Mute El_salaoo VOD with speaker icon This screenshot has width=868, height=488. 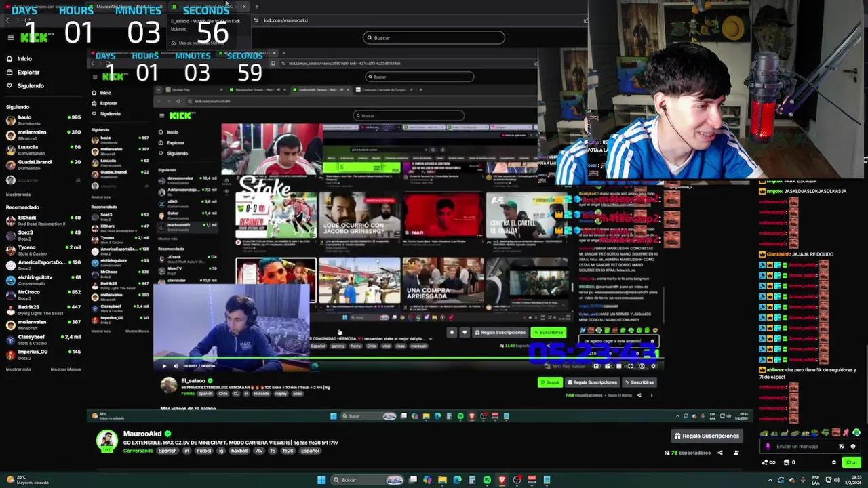tap(176, 366)
